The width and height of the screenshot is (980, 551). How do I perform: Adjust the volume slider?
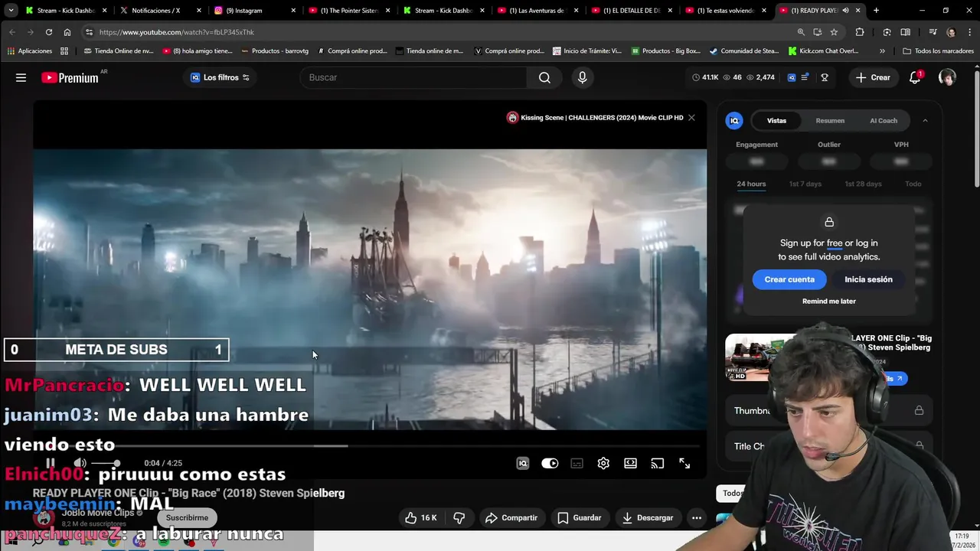(x=106, y=463)
